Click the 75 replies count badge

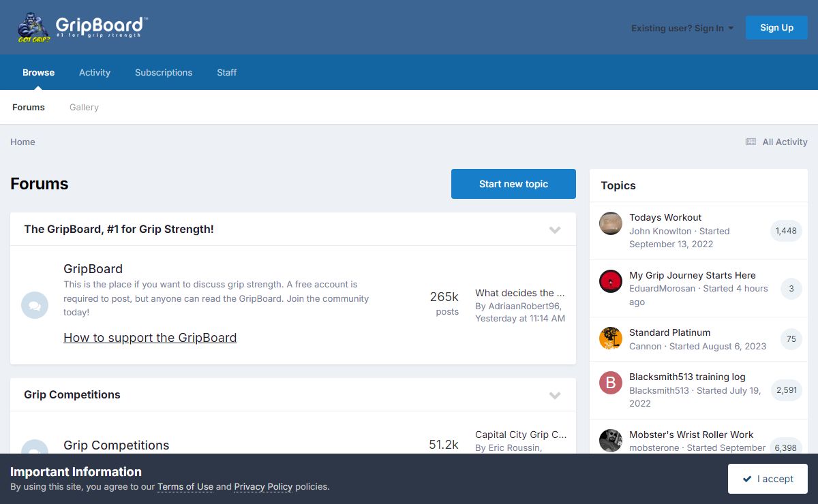coord(791,339)
